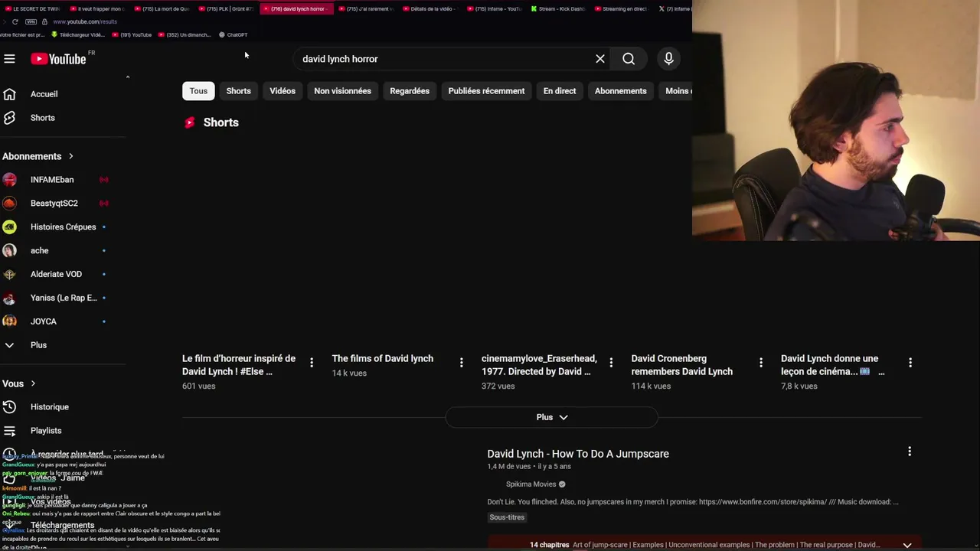This screenshot has width=980, height=551.
Task: Switch to the 'Streaming en direct' browser tab
Action: (620, 8)
